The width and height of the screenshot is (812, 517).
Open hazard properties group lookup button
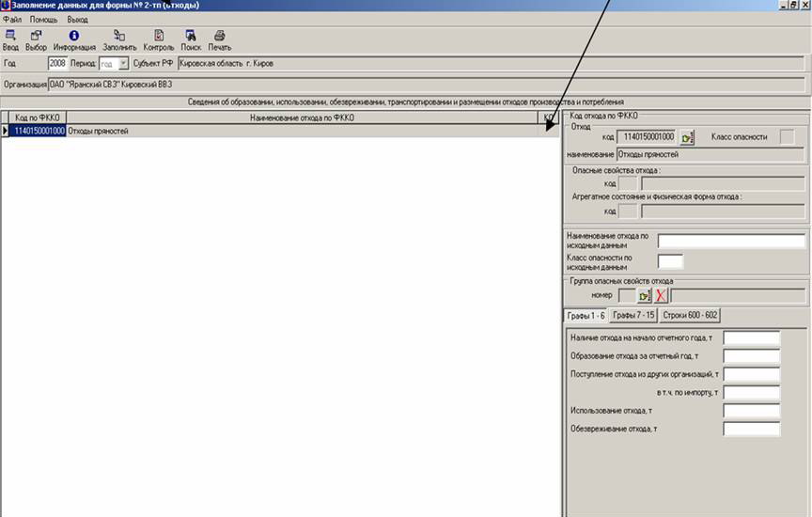point(644,295)
